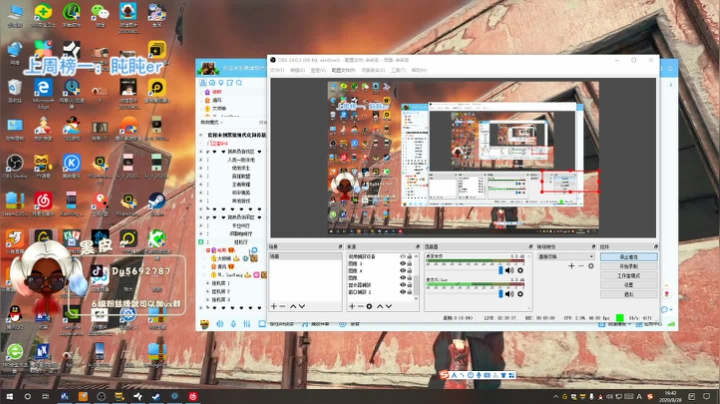The height and width of the screenshot is (404, 720).
Task: Open the OBS Studio desktop shortcut
Action: 15,167
